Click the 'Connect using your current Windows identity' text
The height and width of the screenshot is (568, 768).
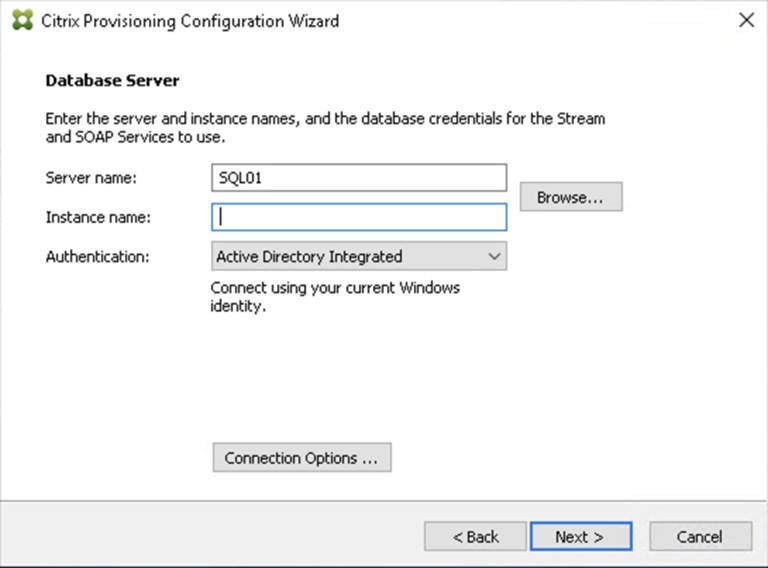(x=335, y=297)
